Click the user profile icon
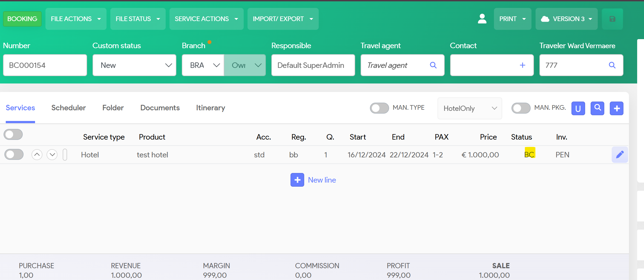Viewport: 644px width, 280px height. tap(482, 19)
